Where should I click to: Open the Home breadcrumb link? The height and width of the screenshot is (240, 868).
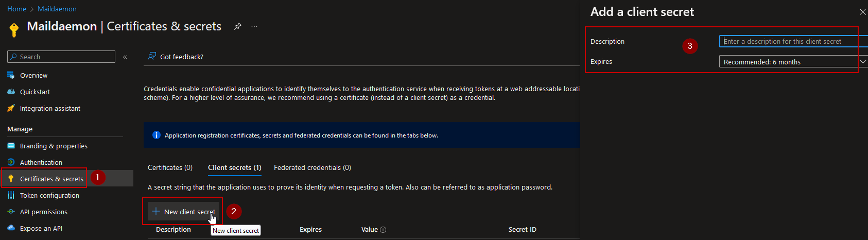coord(16,9)
